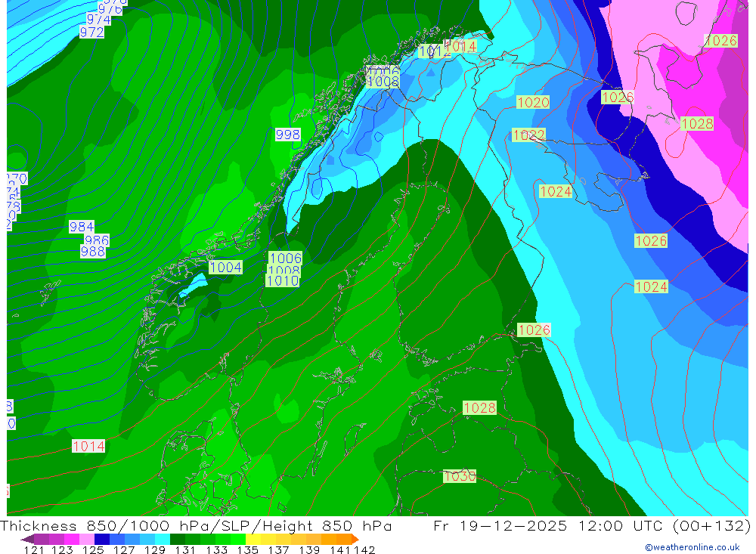
Task: Click the dark blue legend swatch above 125
Action: 102,539
